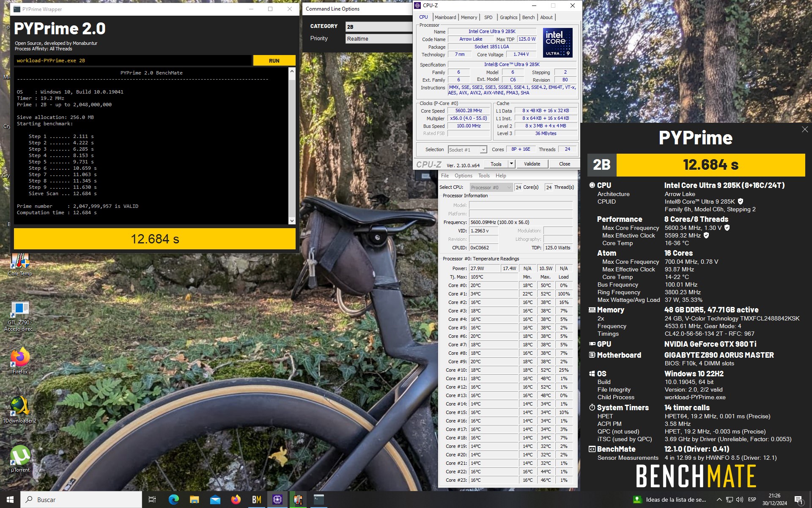Click the Core #1 load value 100%
The height and width of the screenshot is (508, 812).
click(x=564, y=294)
